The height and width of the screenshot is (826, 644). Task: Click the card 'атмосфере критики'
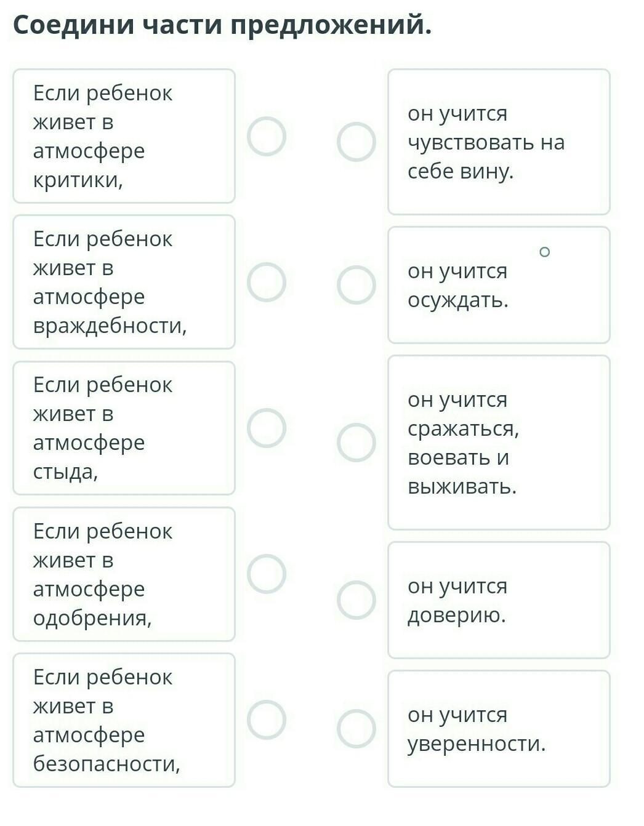[x=124, y=136]
